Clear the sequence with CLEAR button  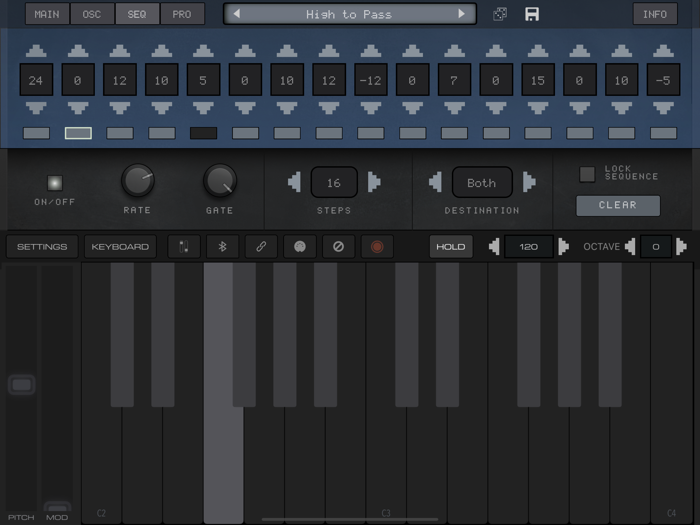618,205
